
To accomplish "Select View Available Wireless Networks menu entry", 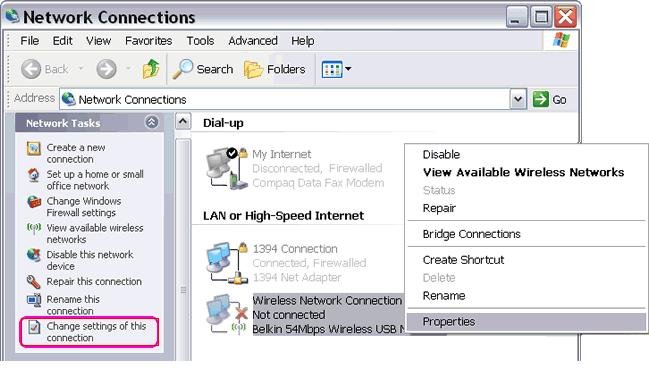I will [523, 172].
